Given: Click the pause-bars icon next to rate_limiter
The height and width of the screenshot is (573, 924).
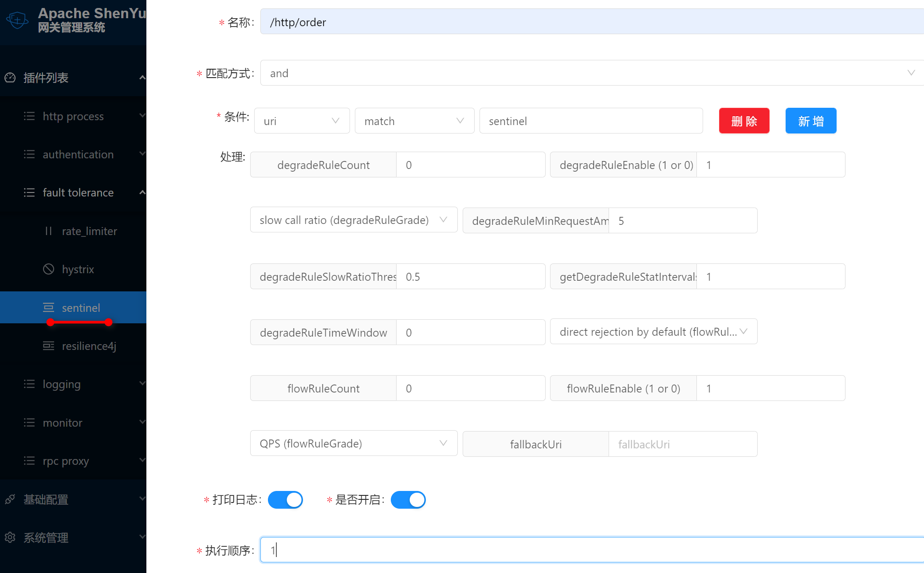Looking at the screenshot, I should coord(48,231).
